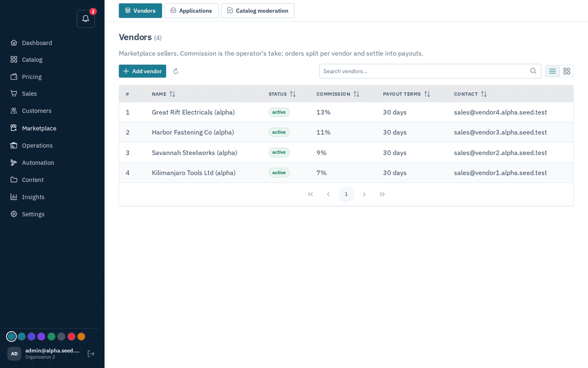Click sales@vendor4.alpha.seed.test contact

500,112
